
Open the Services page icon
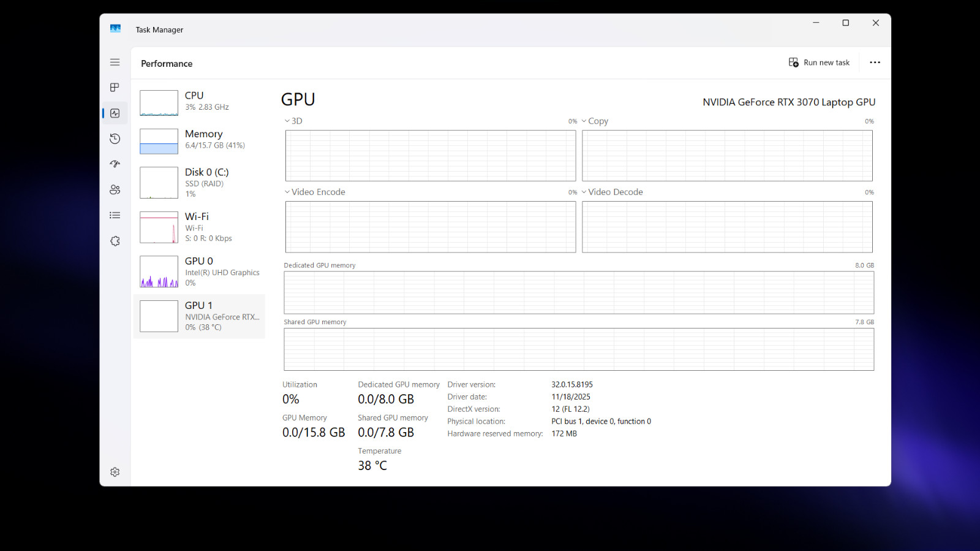pos(115,241)
